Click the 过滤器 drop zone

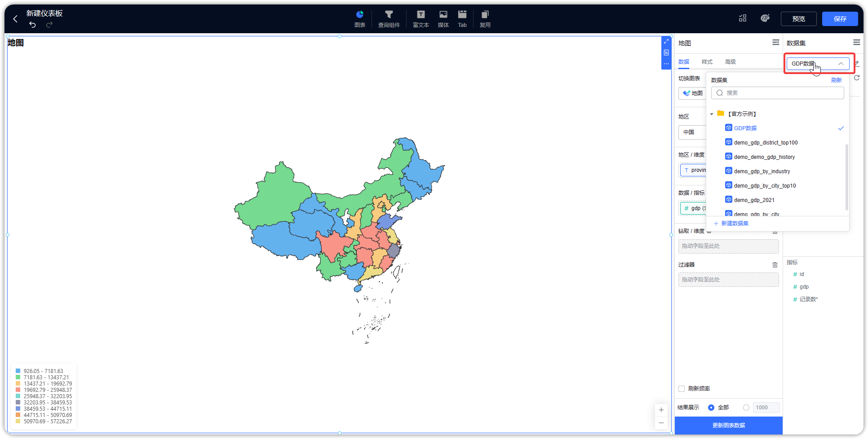pos(728,280)
